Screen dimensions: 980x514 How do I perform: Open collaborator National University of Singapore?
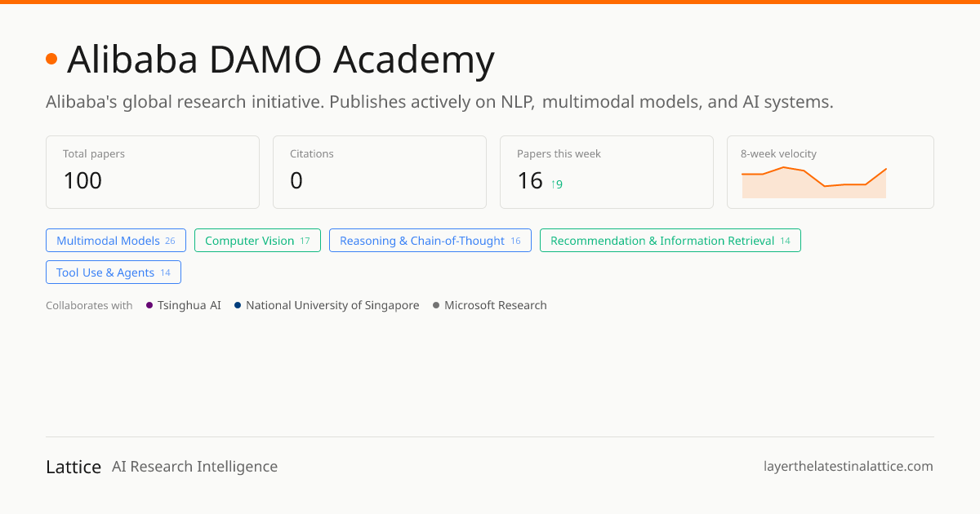click(x=327, y=305)
